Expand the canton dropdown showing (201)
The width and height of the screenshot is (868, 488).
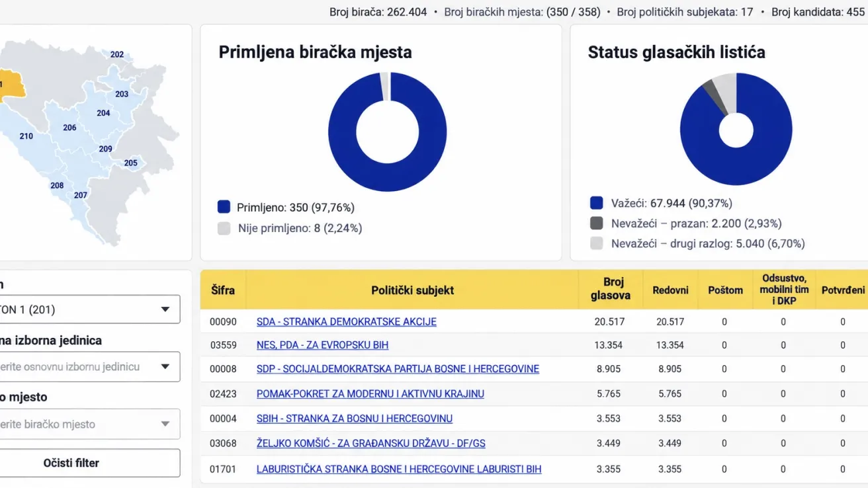[x=90, y=309]
